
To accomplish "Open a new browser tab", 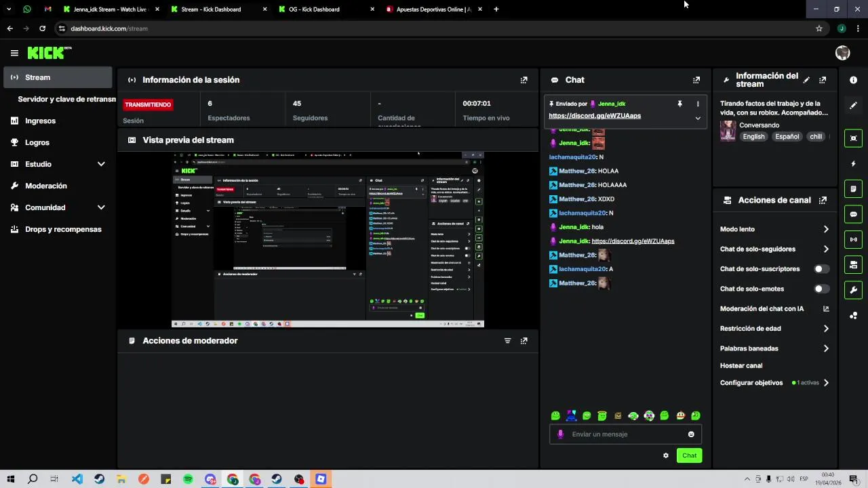I will (496, 9).
